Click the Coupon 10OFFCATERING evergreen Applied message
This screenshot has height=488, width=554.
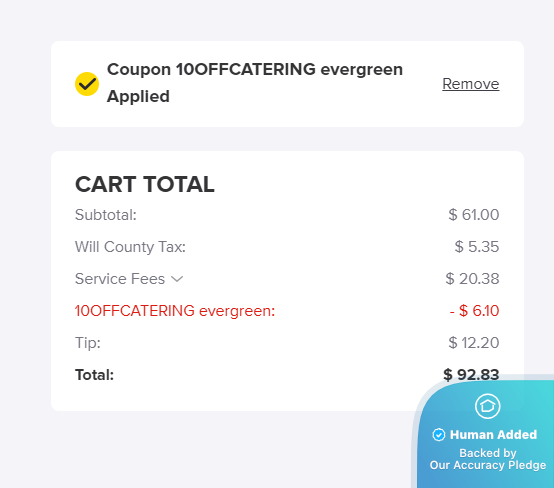(255, 83)
